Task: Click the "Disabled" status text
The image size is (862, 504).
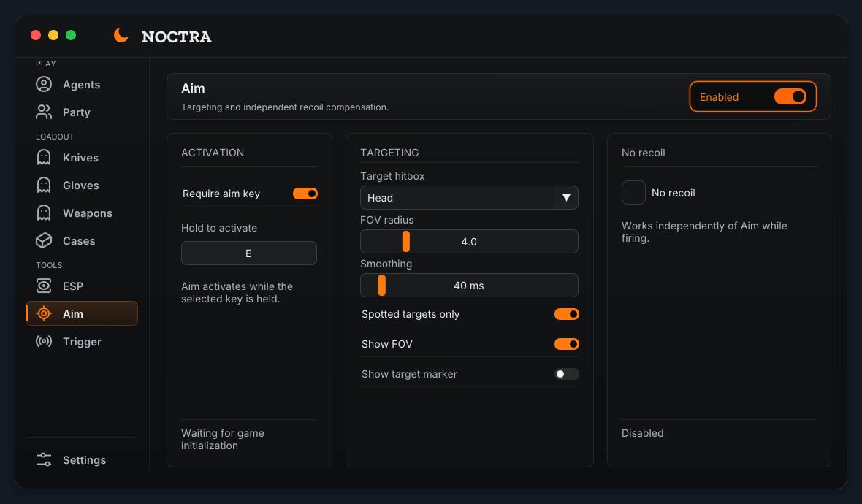Action: click(643, 433)
